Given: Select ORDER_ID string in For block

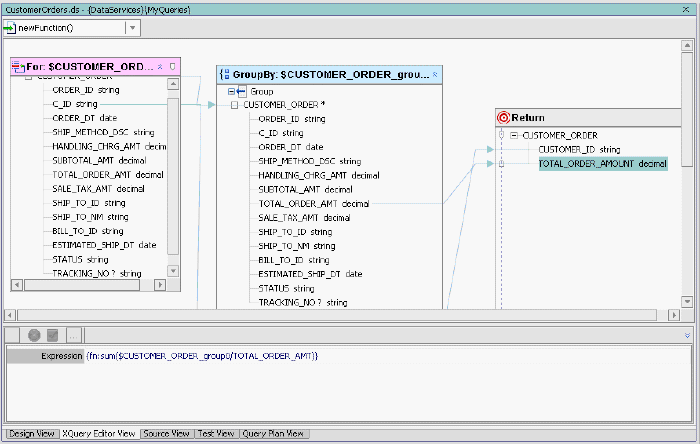Looking at the screenshot, I should (86, 90).
